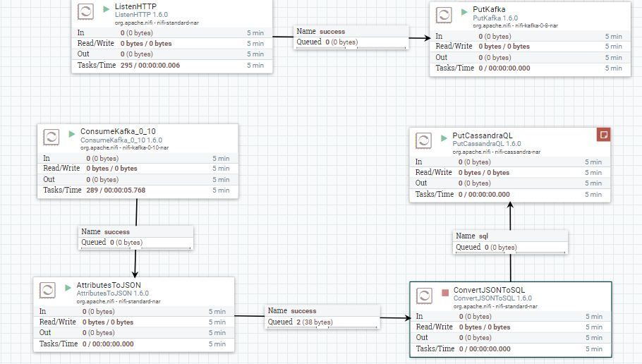
Task: Click the nifi-kafka-0-8-nar bundle text
Action: click(x=536, y=25)
